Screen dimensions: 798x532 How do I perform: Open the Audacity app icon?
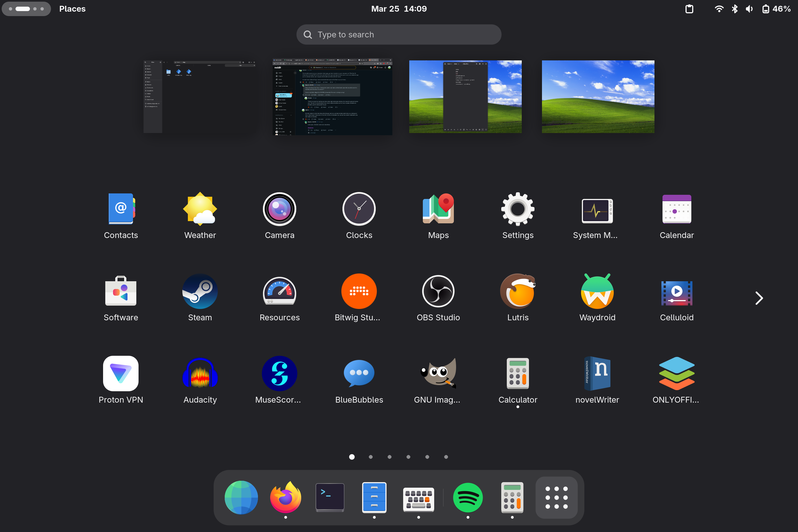tap(200, 373)
